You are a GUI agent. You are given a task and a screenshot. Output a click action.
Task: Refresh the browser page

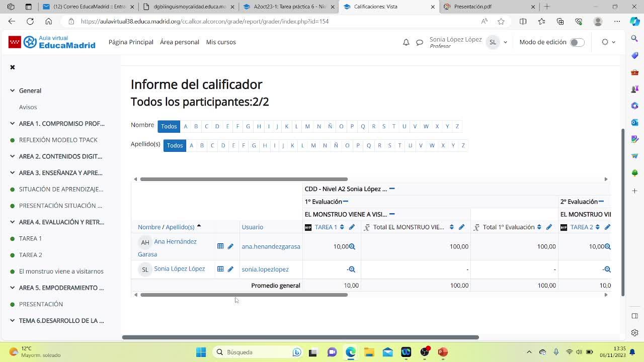[30, 21]
